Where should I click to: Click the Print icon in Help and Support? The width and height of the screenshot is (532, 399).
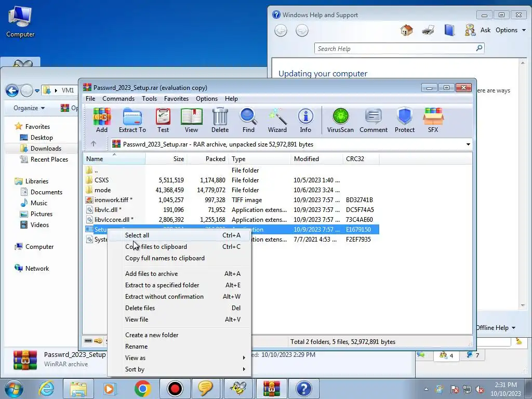point(428,30)
